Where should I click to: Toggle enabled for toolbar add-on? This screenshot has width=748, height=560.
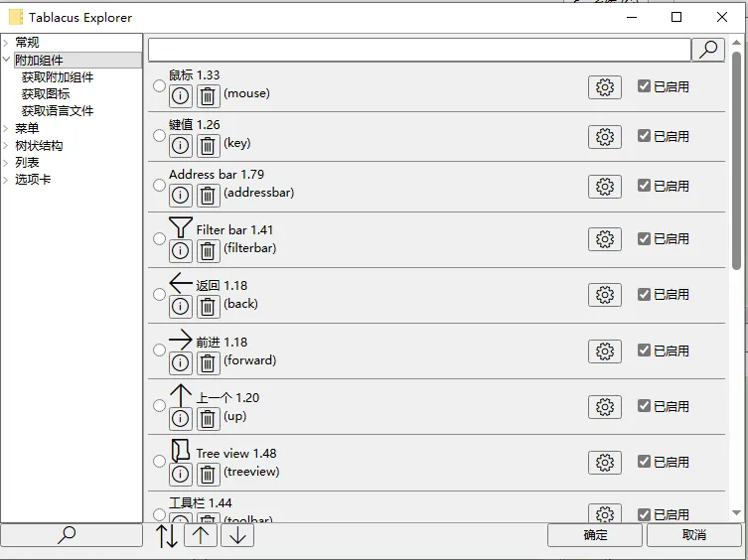644,514
